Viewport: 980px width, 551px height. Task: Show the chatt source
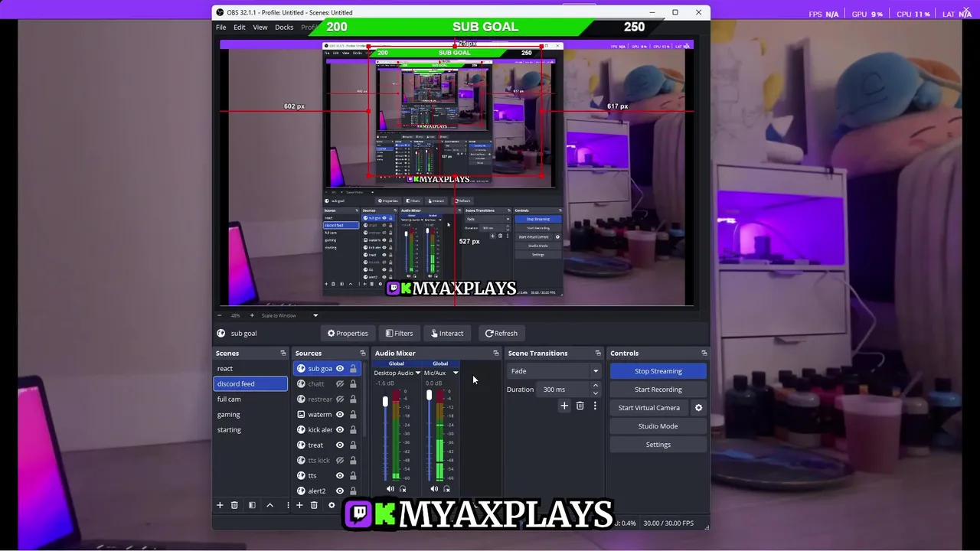(x=340, y=384)
